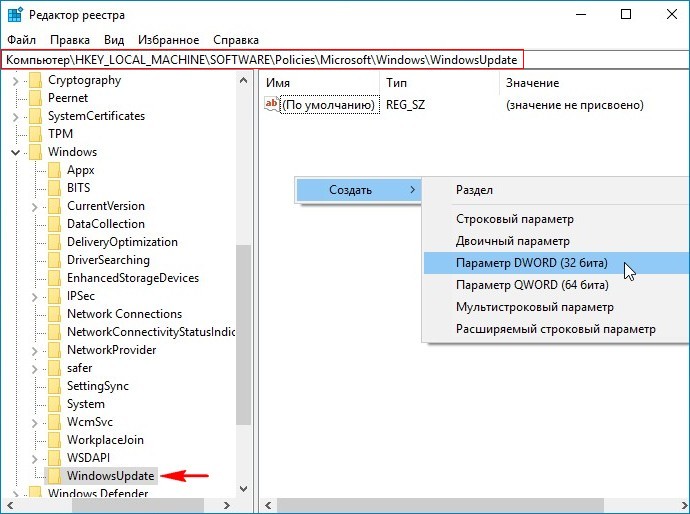Click the IPSec folder icon

(x=54, y=296)
